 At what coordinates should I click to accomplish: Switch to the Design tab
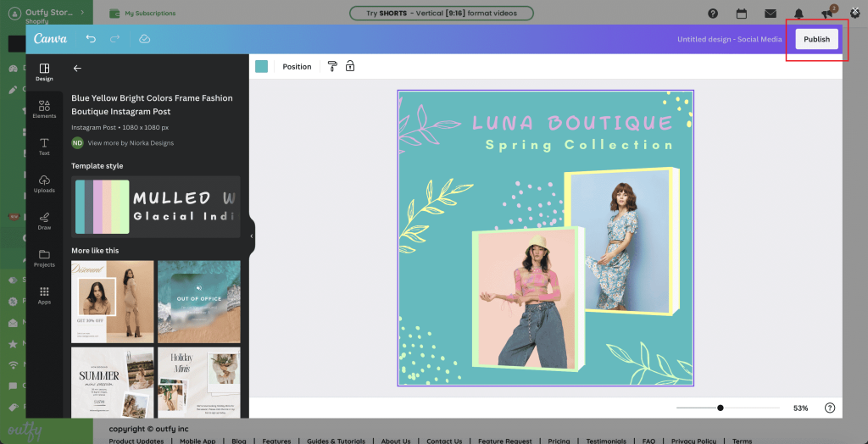point(44,72)
